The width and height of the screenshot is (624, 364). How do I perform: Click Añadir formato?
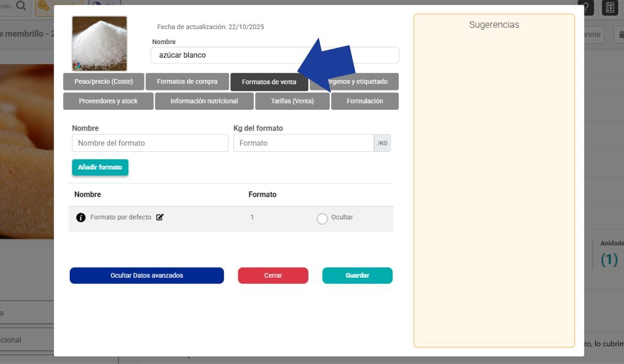point(100,167)
